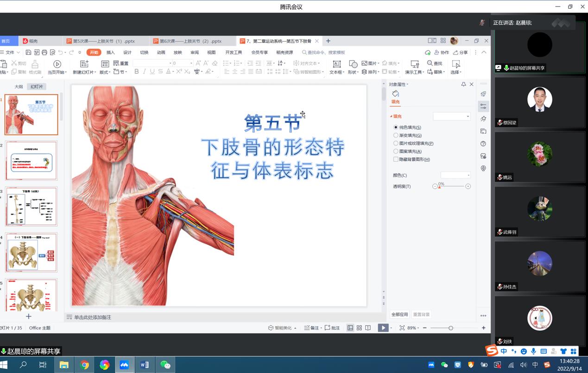Click the Replace (替换) button

click(x=436, y=72)
